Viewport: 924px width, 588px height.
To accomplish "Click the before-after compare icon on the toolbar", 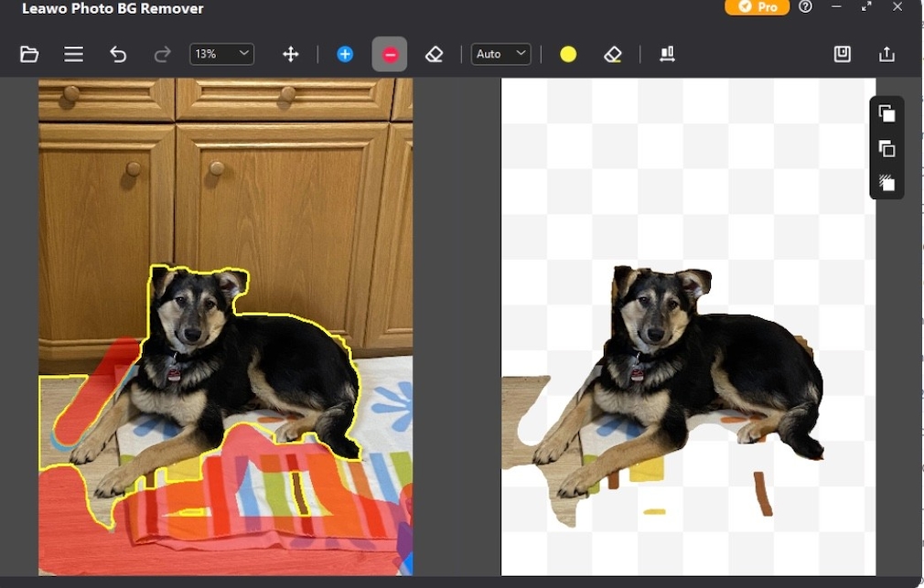I will (667, 54).
